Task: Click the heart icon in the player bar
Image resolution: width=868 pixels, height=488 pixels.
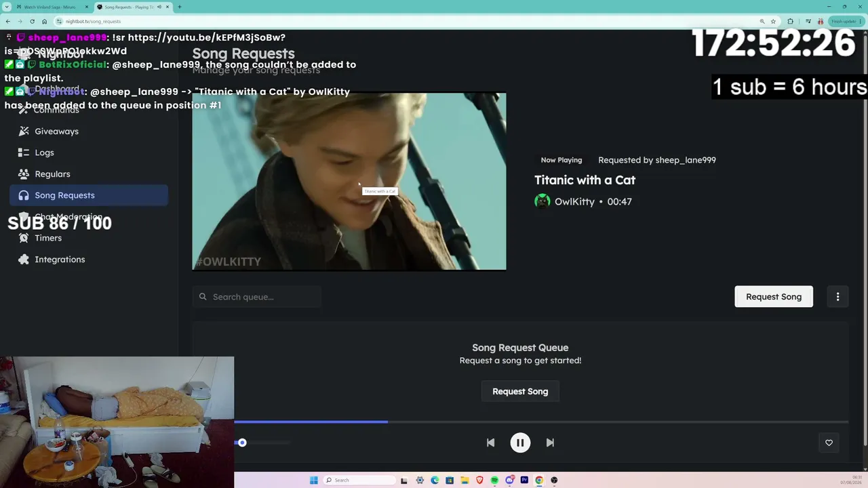Action: [x=829, y=443]
